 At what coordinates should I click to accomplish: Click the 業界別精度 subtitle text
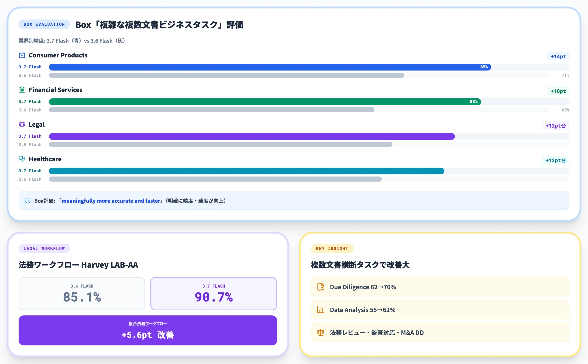(x=72, y=41)
